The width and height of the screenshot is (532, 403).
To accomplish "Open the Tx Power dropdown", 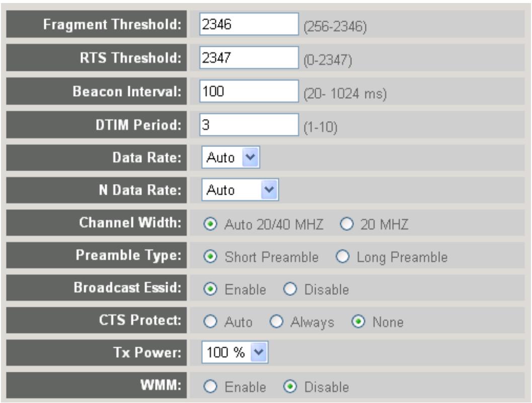I will (235, 353).
